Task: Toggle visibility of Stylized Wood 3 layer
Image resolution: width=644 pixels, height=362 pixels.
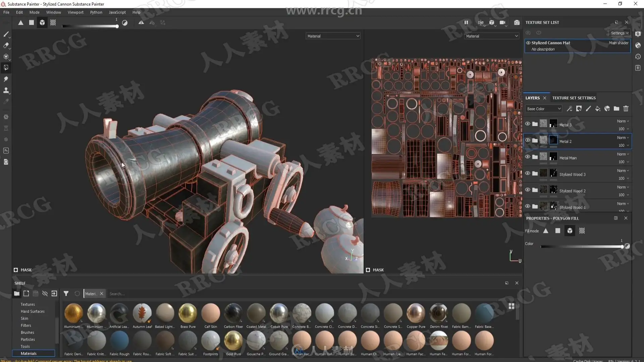Action: (x=528, y=173)
